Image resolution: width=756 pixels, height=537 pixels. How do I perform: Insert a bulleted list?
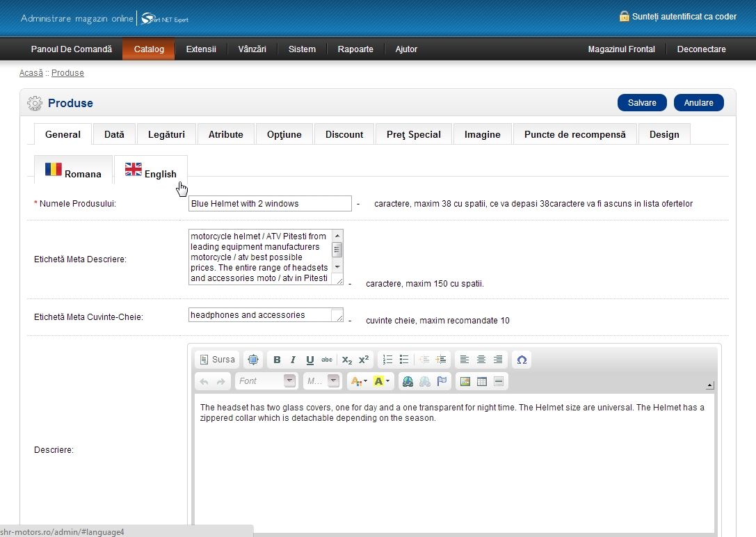coord(403,360)
